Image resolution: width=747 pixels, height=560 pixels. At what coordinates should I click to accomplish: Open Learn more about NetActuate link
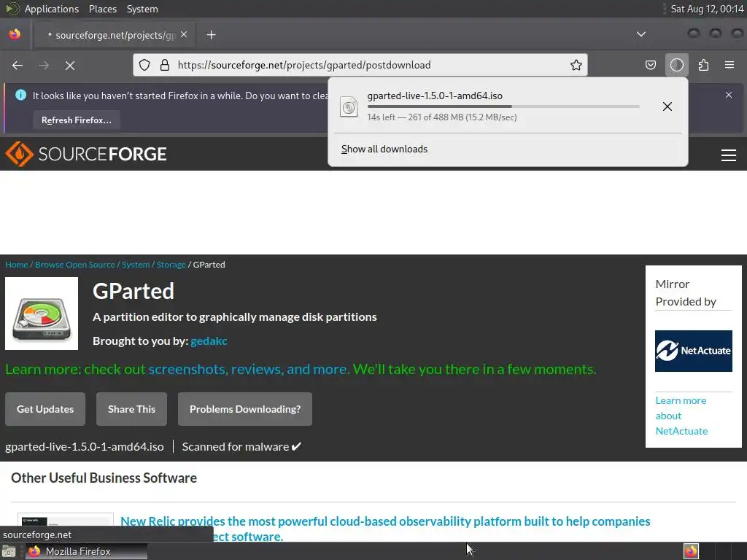coord(681,416)
